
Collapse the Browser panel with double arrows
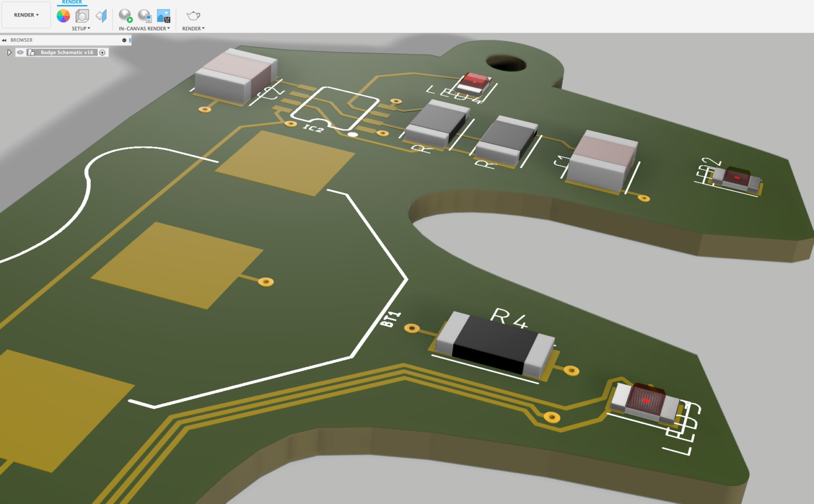[x=4, y=40]
